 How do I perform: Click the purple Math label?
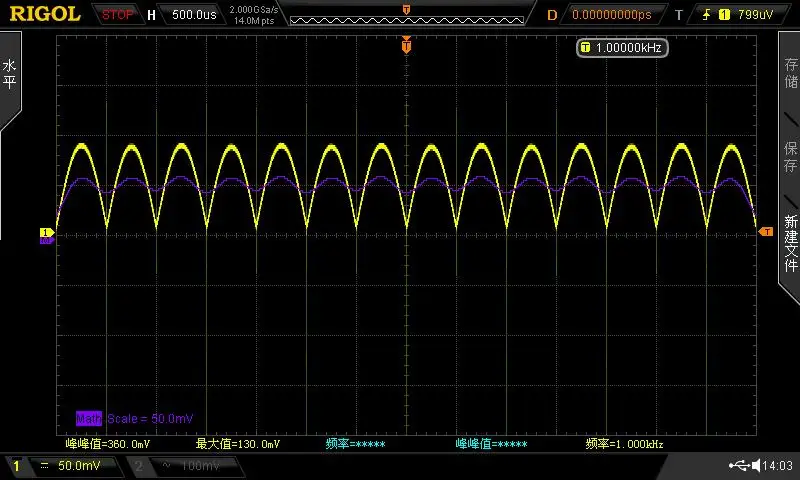click(89, 419)
